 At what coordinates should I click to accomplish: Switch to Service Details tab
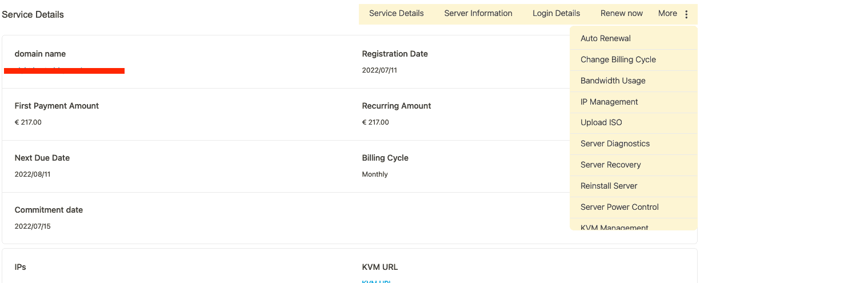pos(396,14)
